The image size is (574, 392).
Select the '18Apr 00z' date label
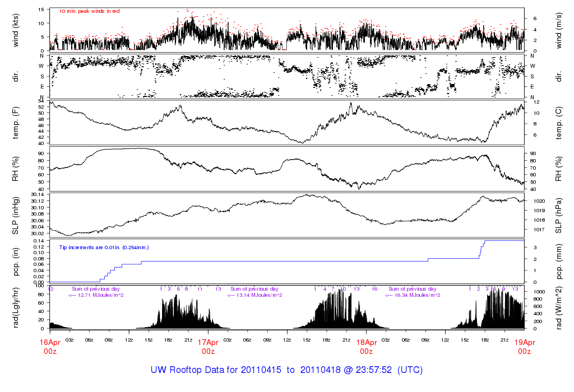367,347
